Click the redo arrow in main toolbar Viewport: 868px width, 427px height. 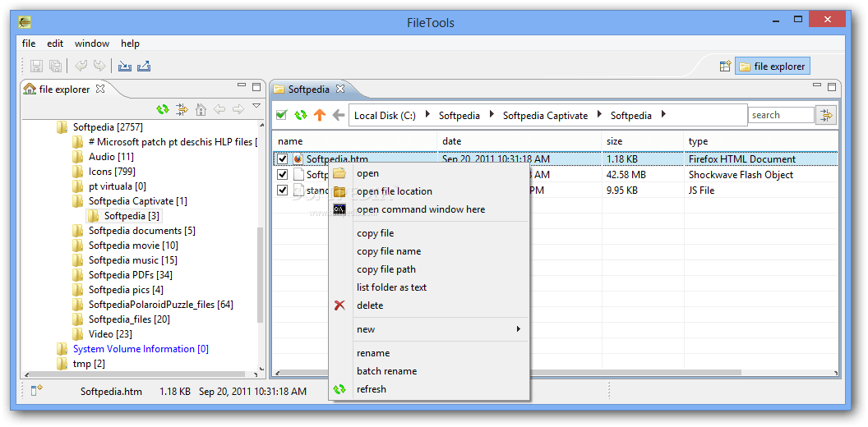pyautogui.click(x=99, y=67)
